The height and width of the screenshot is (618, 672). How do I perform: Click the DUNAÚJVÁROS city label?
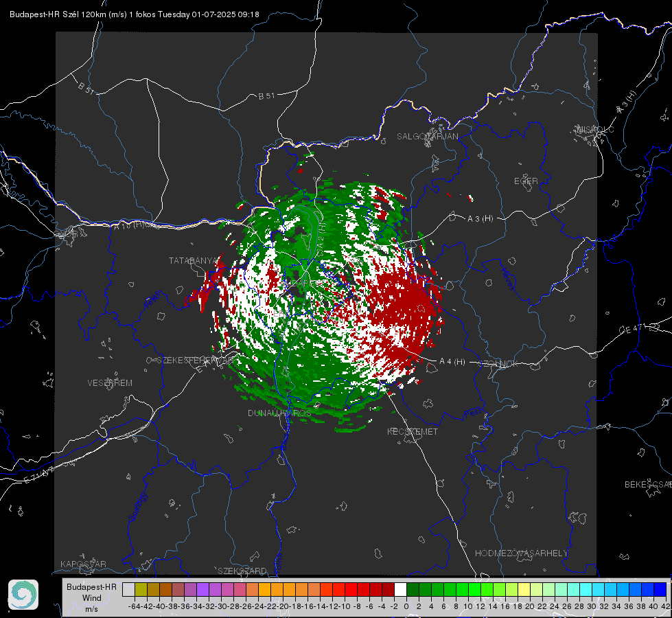coord(279,413)
